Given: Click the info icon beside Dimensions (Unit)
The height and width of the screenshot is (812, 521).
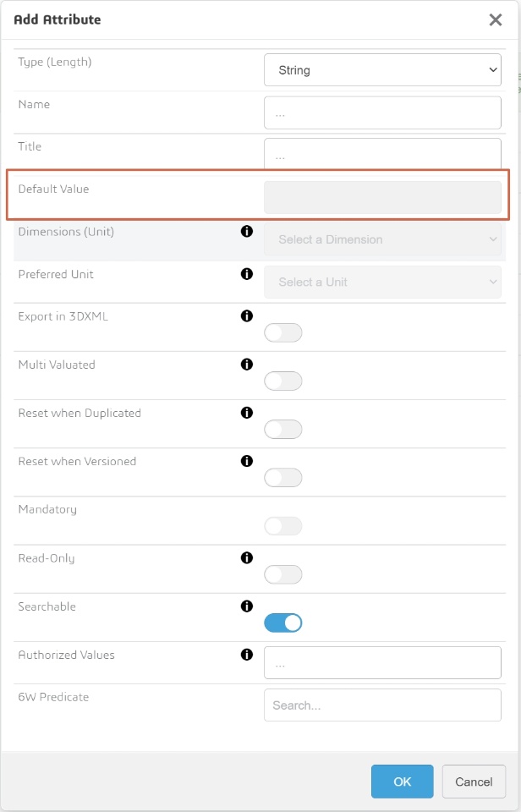Looking at the screenshot, I should pos(247,231).
